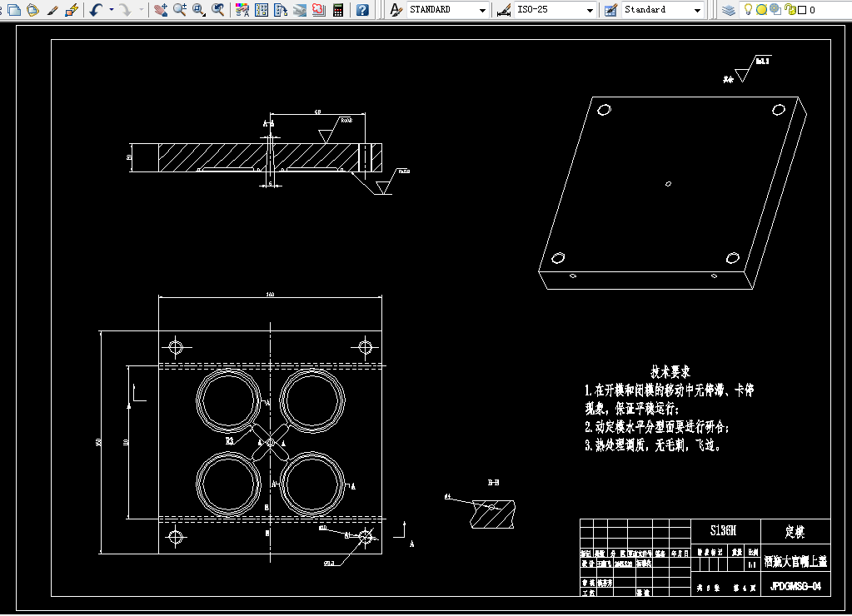Undo the last action

pos(96,10)
